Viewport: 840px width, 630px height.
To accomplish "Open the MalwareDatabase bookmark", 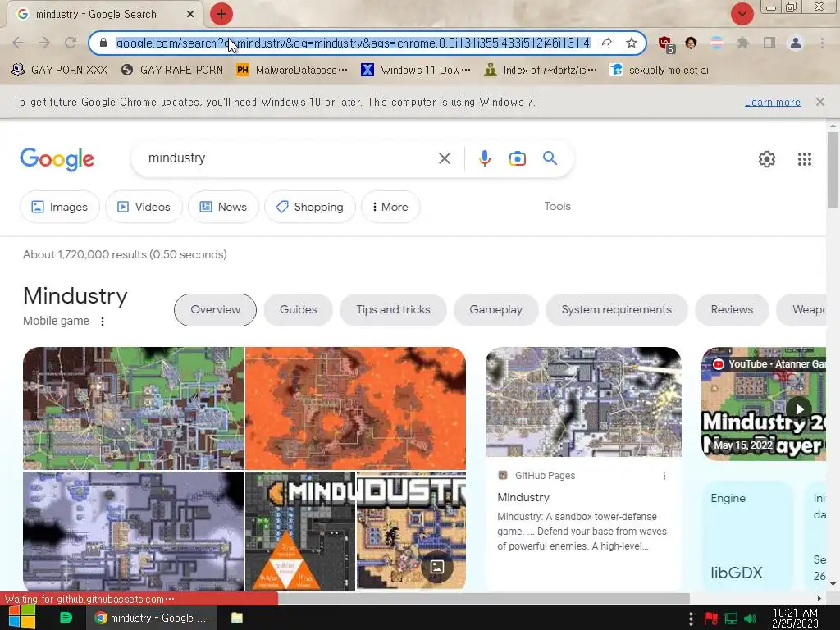I will point(293,71).
